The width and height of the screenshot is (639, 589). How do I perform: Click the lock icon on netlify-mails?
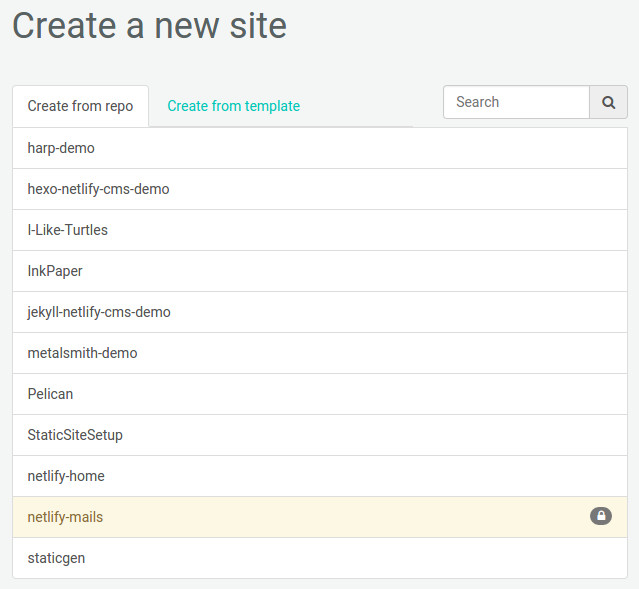(600, 516)
